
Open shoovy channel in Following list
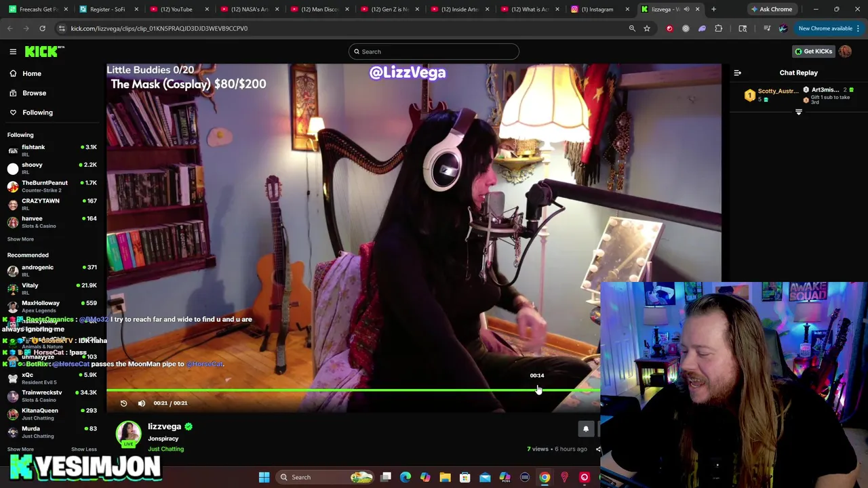(x=53, y=168)
